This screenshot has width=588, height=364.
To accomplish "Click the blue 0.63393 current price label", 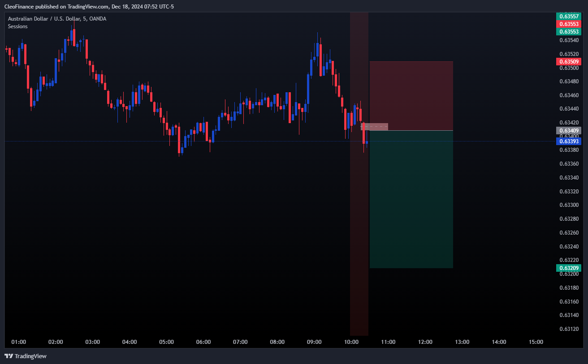I will tap(569, 141).
